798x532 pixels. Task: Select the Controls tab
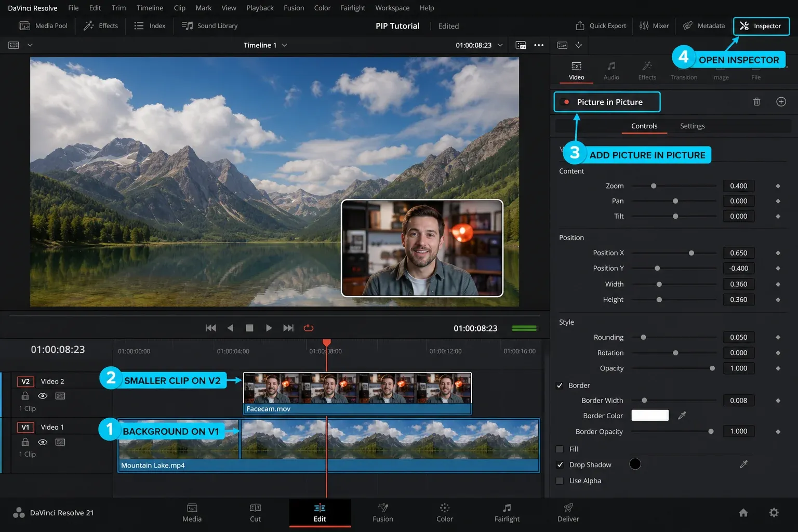point(644,126)
